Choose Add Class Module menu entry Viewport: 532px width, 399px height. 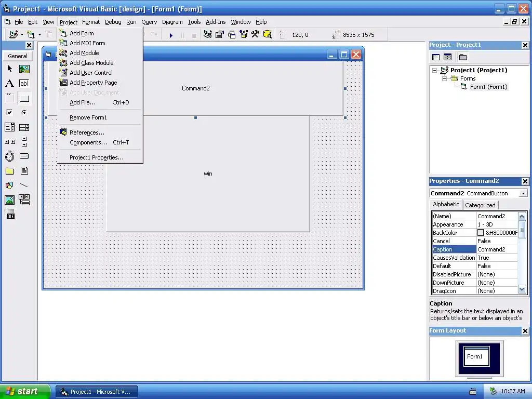[100, 63]
